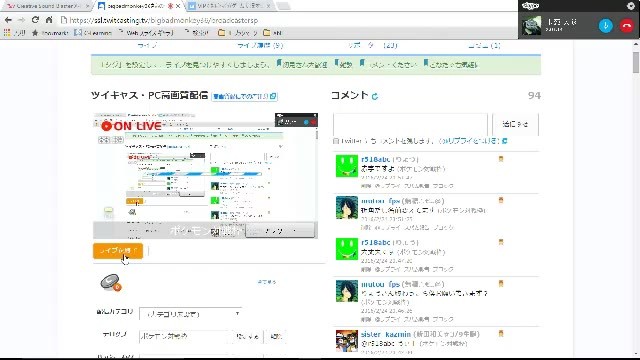Screen dimensions: 640x360
Task: Go back with the browser back arrow
Action: click(8, 20)
